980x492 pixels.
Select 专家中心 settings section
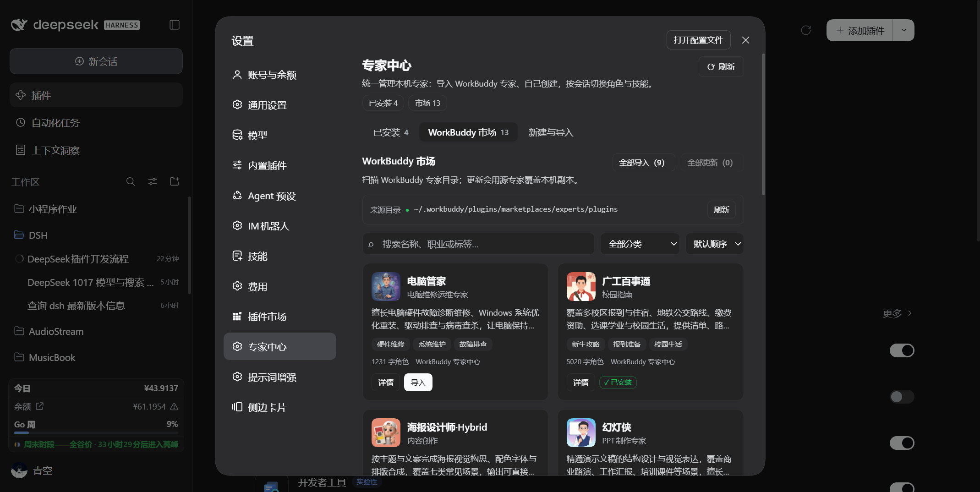[280, 347]
